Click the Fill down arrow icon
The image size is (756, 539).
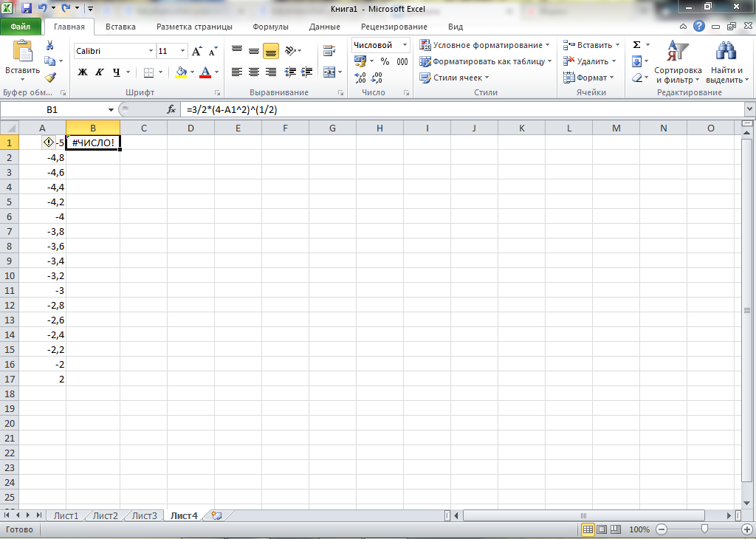pyautogui.click(x=636, y=61)
